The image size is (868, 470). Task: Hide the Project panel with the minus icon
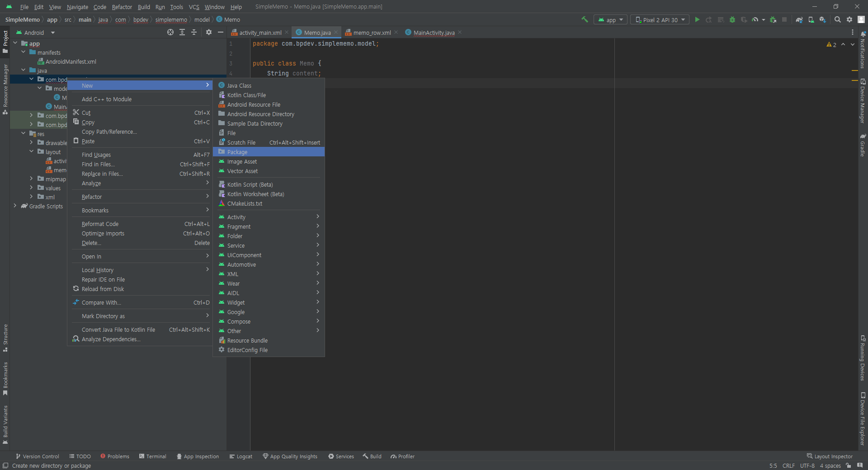point(220,32)
